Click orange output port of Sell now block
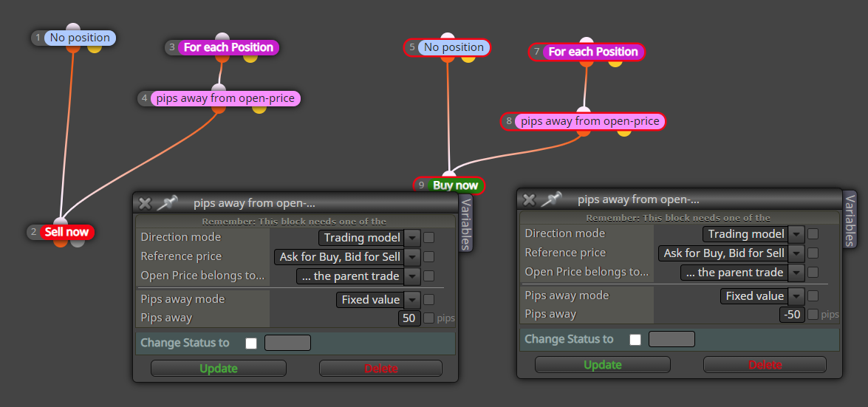This screenshot has height=407, width=868. [x=61, y=242]
